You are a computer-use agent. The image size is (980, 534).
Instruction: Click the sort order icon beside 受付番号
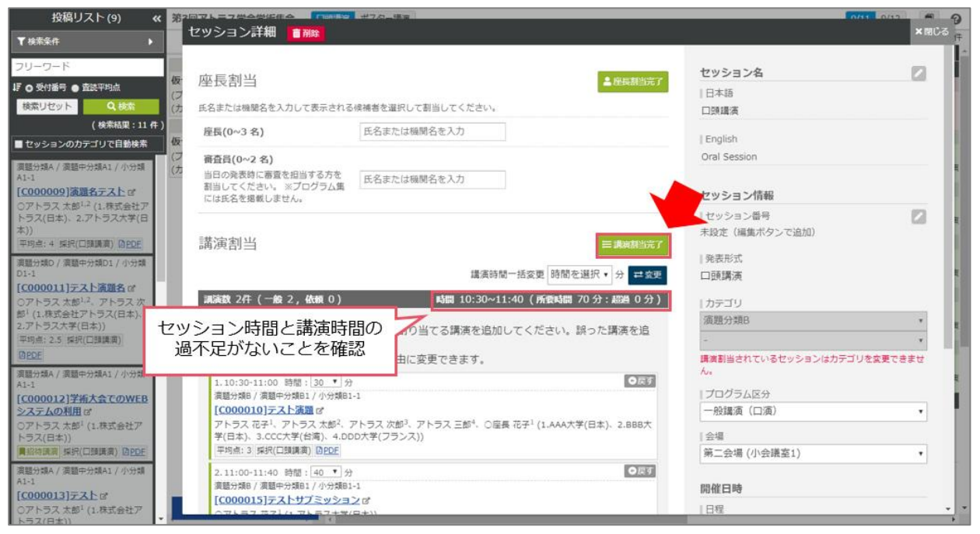pyautogui.click(x=16, y=86)
